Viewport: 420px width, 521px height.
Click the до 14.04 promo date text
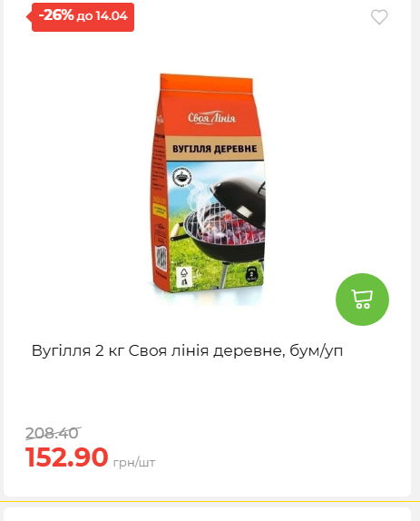point(103,16)
